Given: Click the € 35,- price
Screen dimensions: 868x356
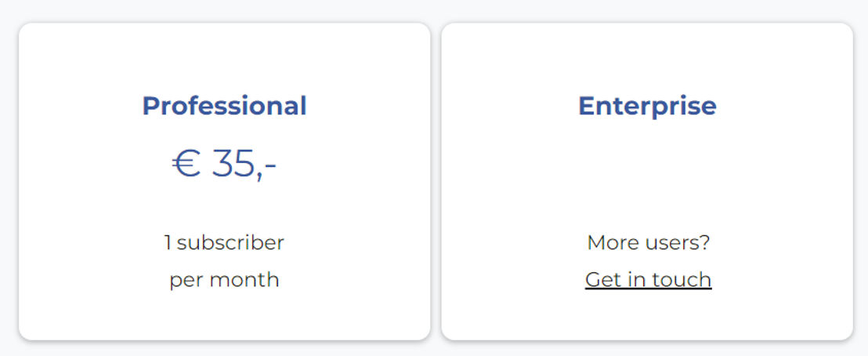Looking at the screenshot, I should click(x=224, y=165).
